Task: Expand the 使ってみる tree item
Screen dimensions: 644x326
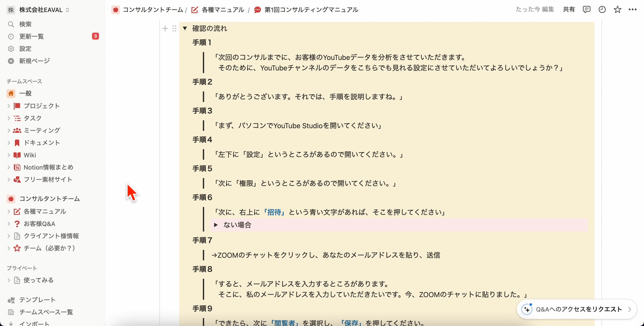Action: (x=9, y=280)
